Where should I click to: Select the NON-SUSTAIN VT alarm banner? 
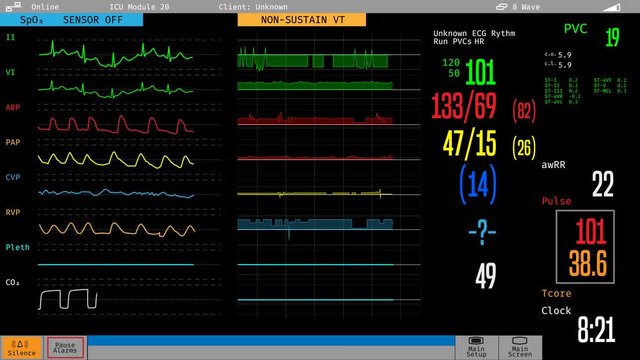pos(302,20)
